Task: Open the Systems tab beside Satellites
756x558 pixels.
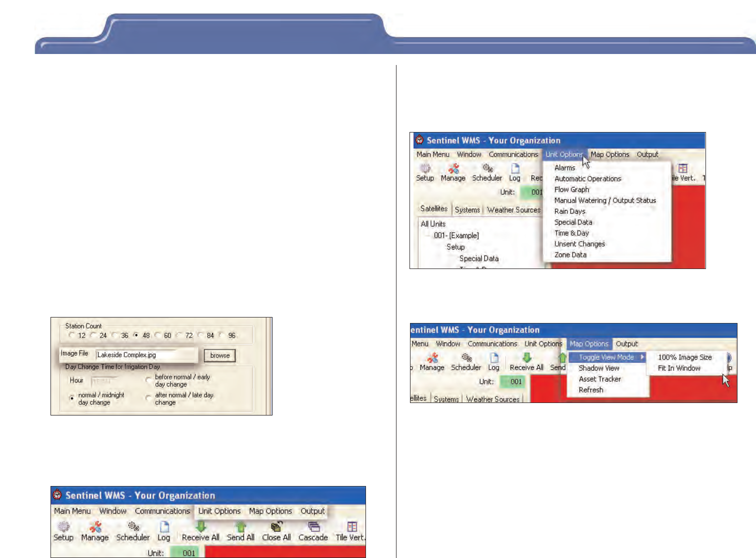Action: coord(467,210)
